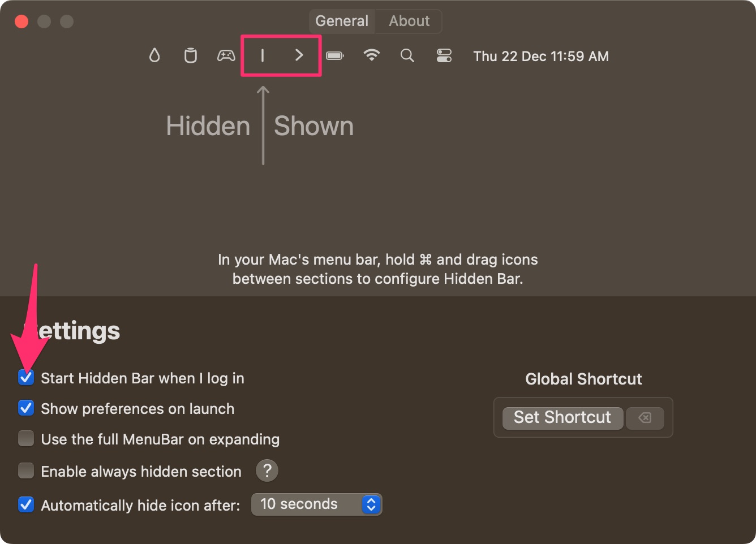Viewport: 756px width, 544px height.
Task: Click the date and time Thu 22 Dec
Action: 541,56
